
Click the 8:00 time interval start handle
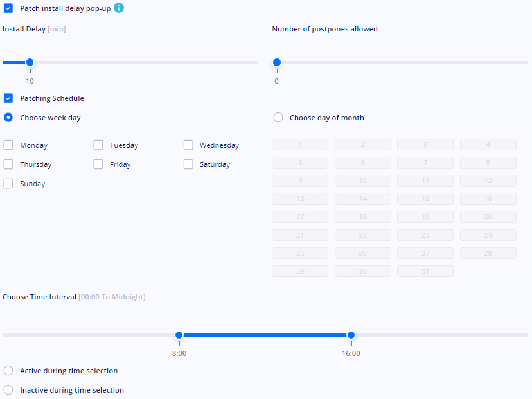pyautogui.click(x=179, y=335)
